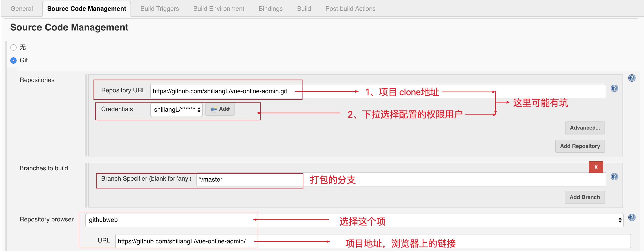Image resolution: width=644 pixels, height=251 pixels.
Task: Open the Credentials dropdown shiliangL/******
Action: (176, 110)
